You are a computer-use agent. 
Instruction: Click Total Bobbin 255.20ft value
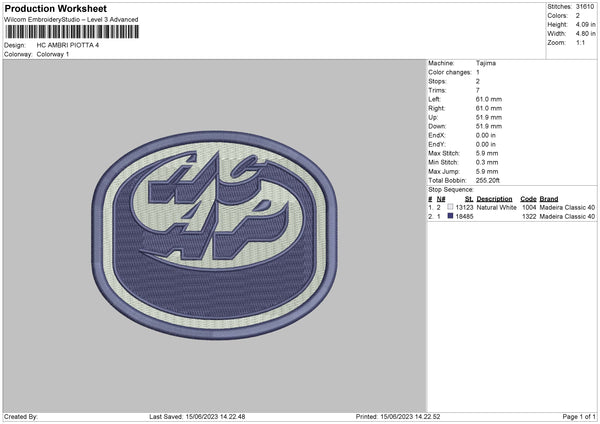pos(488,181)
